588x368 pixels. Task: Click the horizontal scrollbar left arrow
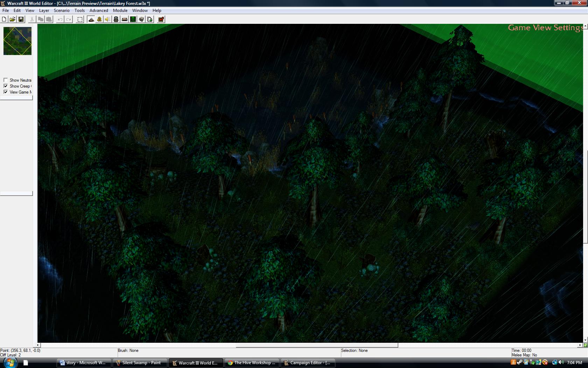click(38, 345)
